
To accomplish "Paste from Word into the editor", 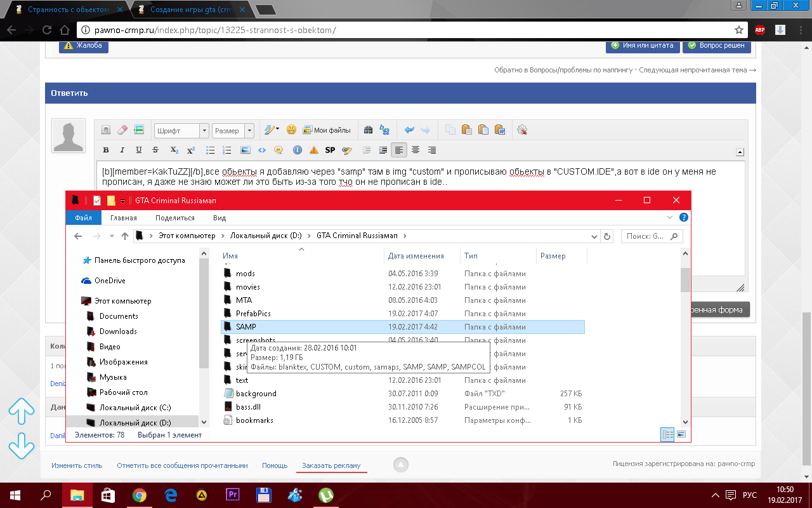I will (500, 130).
